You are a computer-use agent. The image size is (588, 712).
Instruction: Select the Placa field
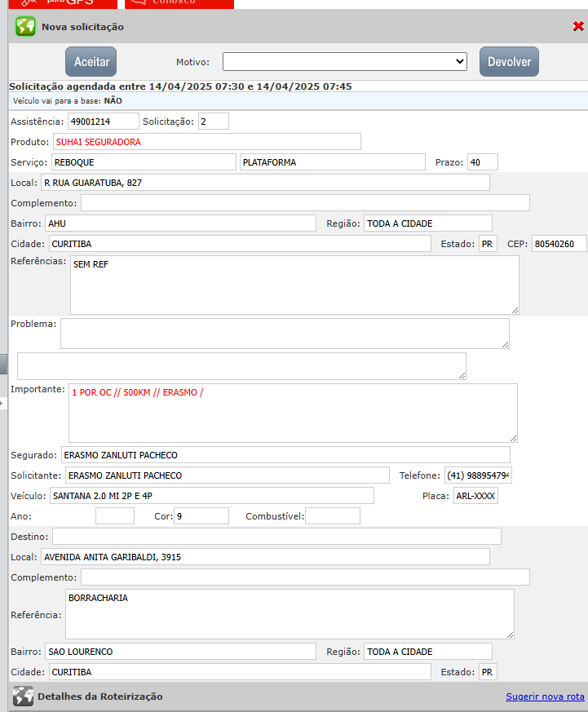point(475,496)
